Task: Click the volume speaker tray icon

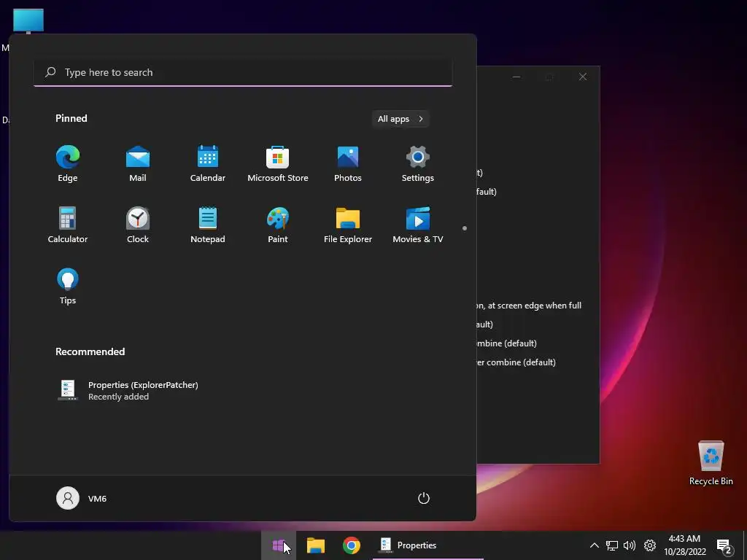Action: tap(630, 545)
